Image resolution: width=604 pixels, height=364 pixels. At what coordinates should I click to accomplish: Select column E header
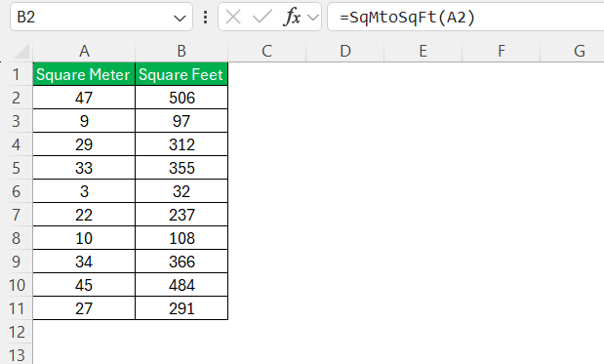point(423,51)
